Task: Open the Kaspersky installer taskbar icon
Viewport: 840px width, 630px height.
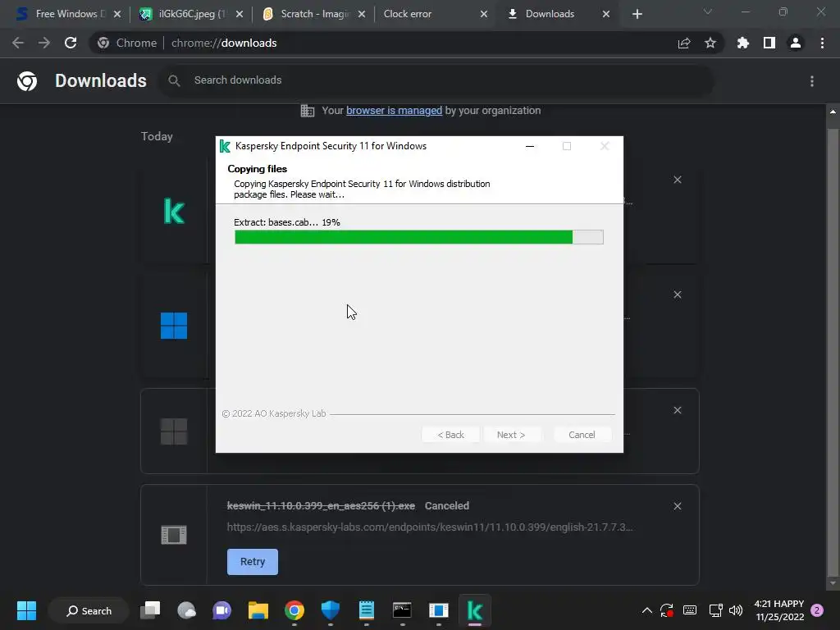Action: pyautogui.click(x=475, y=610)
